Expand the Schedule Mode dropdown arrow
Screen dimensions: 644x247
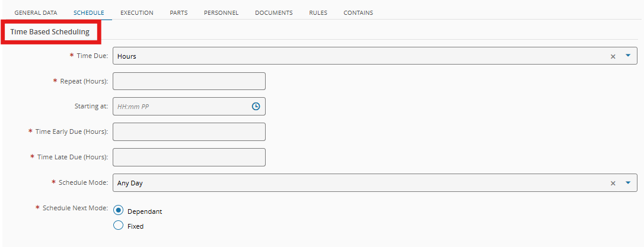click(627, 182)
